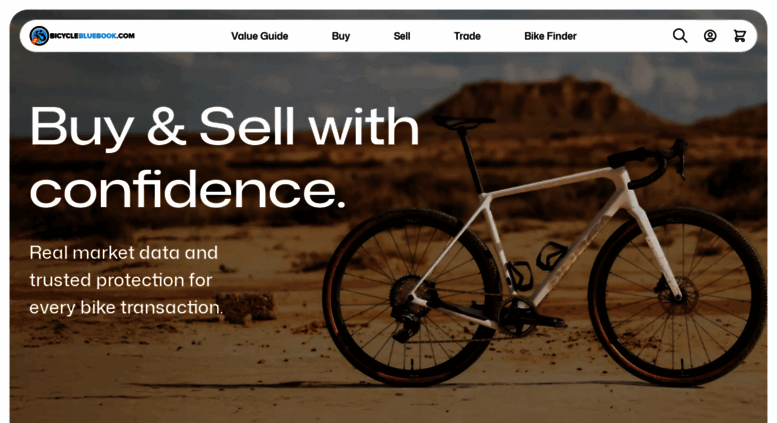Open the Bike Finder navigation item

pyautogui.click(x=550, y=36)
